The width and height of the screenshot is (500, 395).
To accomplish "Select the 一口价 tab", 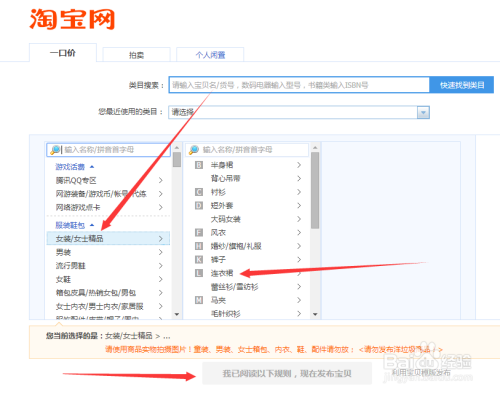I will click(63, 53).
